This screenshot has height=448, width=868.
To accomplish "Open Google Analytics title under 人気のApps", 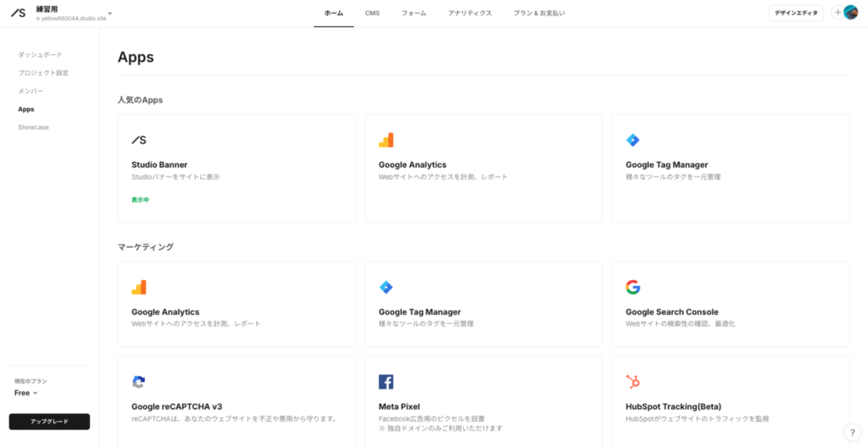I will (x=413, y=165).
